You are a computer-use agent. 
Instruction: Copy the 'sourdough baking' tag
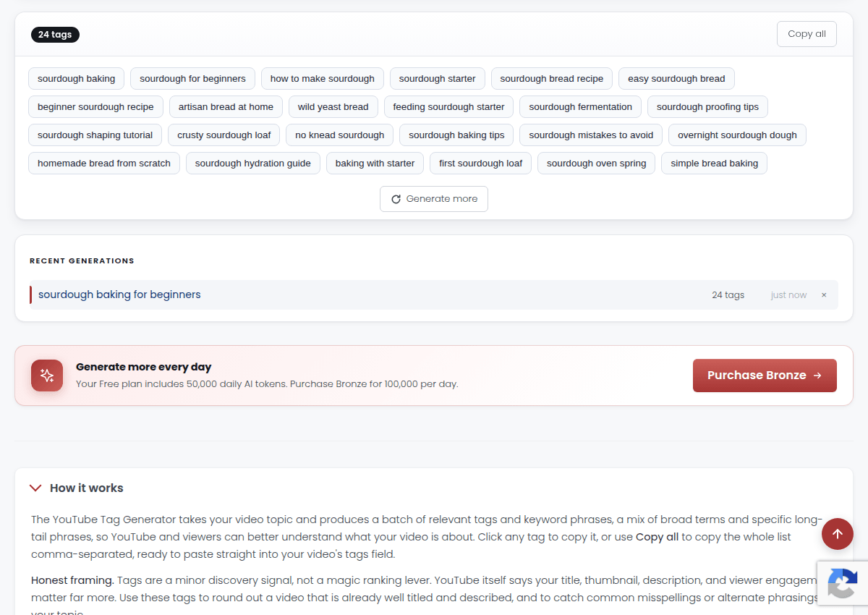click(77, 79)
